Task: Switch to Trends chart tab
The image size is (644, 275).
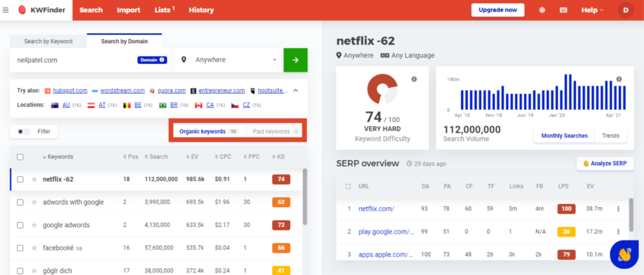Action: pos(611,136)
